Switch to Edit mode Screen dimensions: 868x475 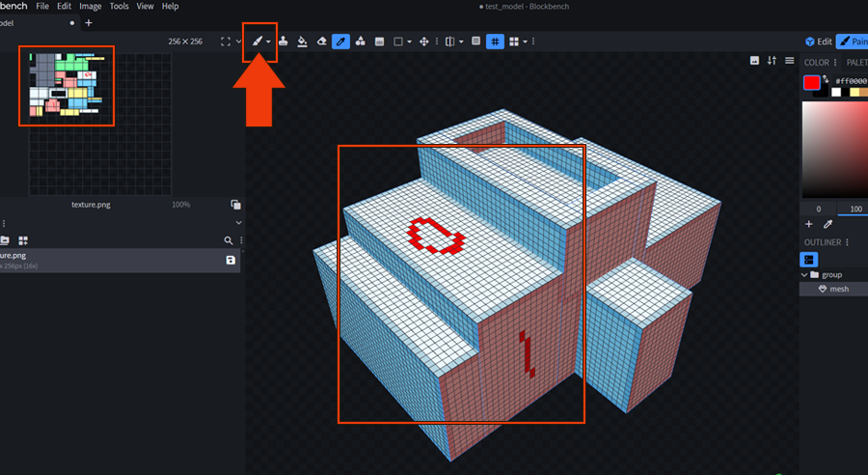(x=818, y=42)
